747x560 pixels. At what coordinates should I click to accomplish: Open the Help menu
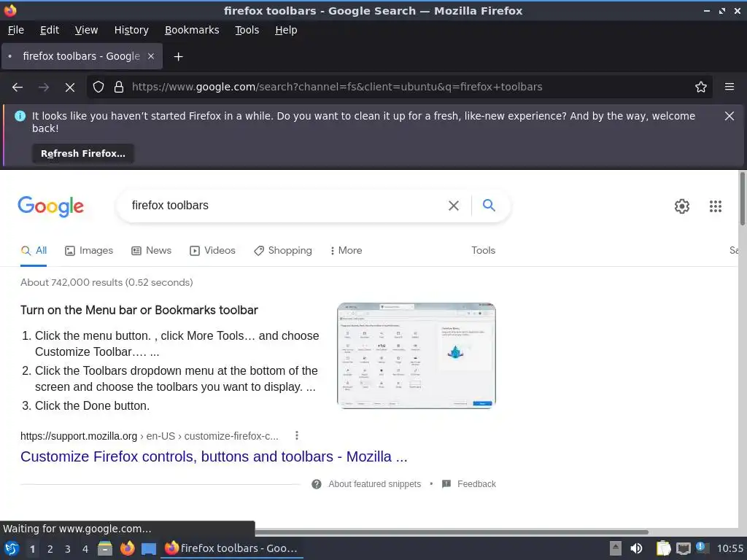tap(286, 30)
